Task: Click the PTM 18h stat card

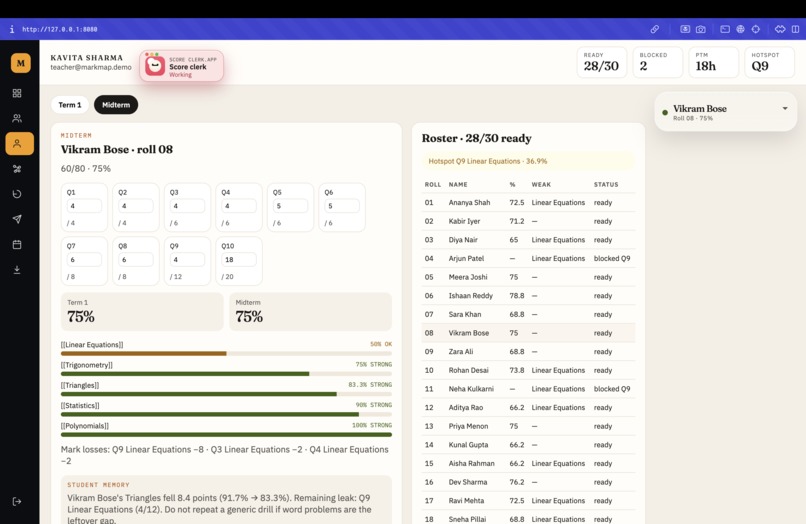Action: pyautogui.click(x=713, y=62)
